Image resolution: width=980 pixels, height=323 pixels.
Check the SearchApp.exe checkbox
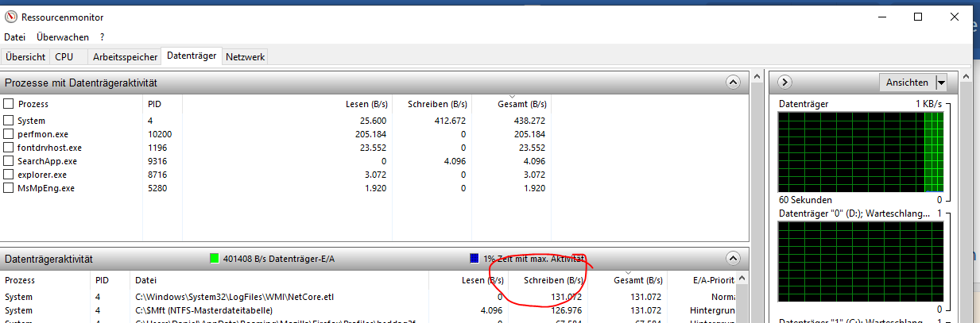point(9,161)
